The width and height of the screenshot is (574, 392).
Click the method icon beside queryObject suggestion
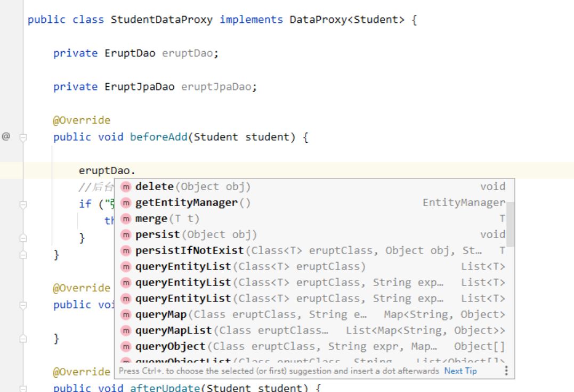pyautogui.click(x=126, y=347)
